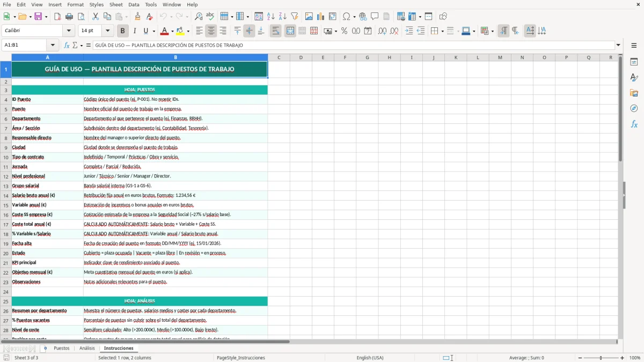
Task: Open the Format menu
Action: pos(75,4)
